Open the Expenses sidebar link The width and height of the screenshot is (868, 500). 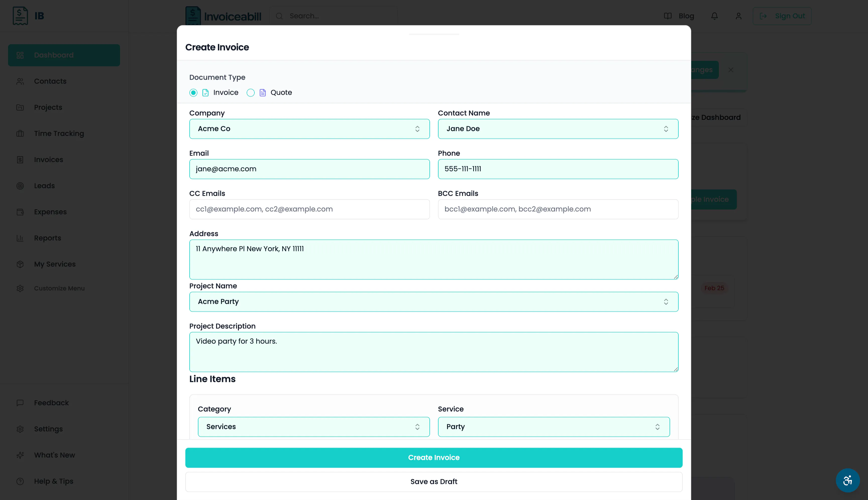64,212
